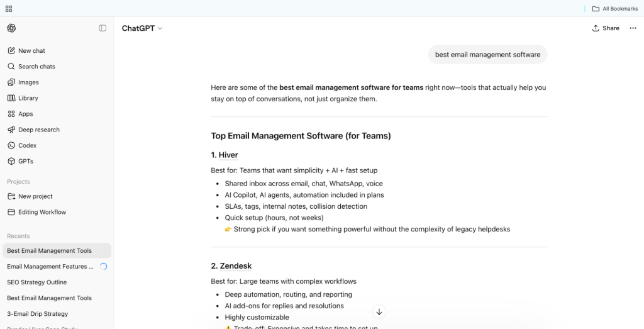Click the 'AI add-ons for replies' bullet
Viewport: 644px width, 329px height.
(284, 306)
